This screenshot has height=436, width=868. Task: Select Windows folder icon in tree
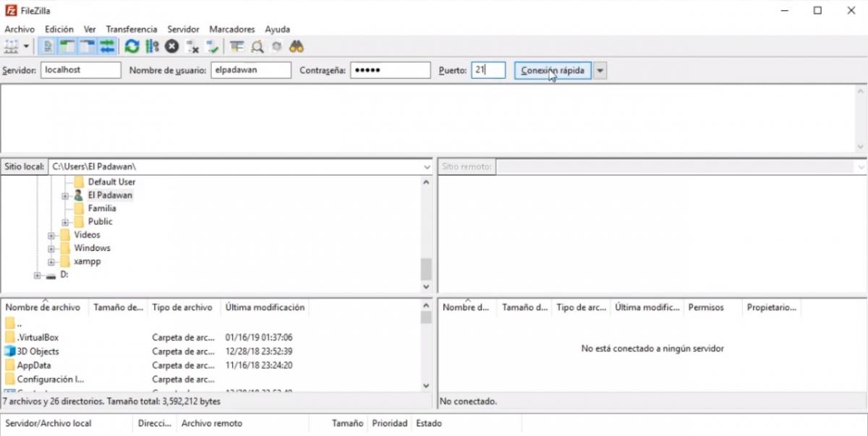(x=65, y=248)
